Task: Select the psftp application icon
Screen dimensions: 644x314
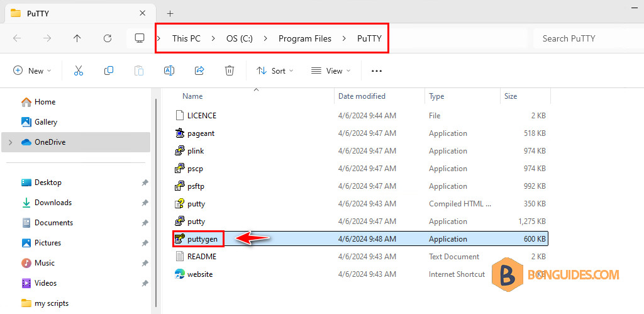Action: [x=179, y=186]
